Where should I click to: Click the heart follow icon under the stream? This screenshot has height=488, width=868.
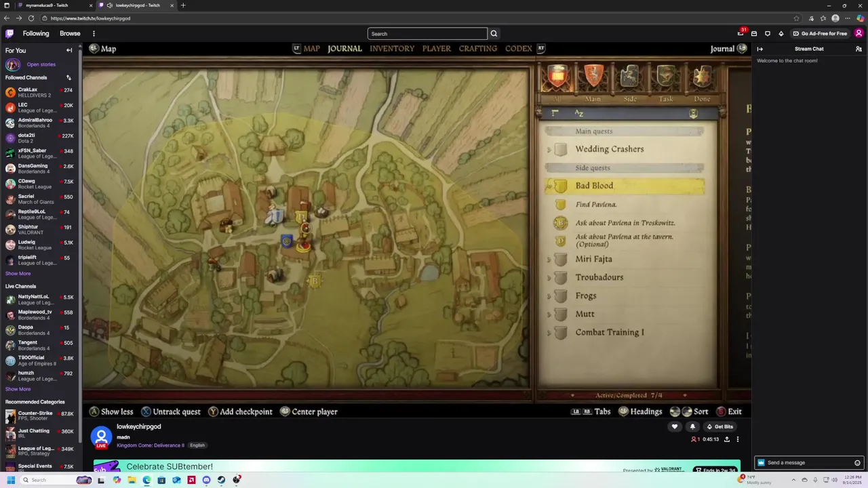(x=674, y=426)
